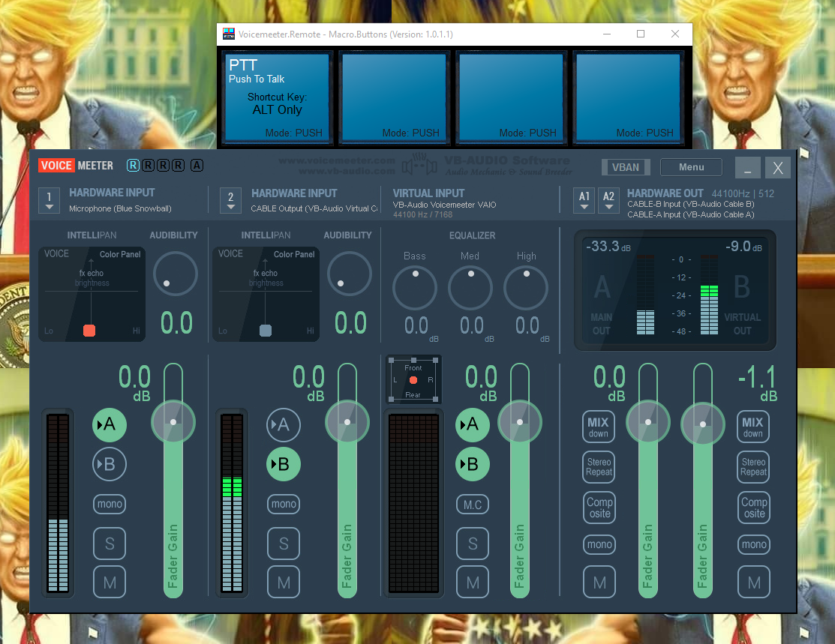Screen dimensions: 835x644
Task: Open the A1 hardware out device dropdown
Action: tap(584, 201)
